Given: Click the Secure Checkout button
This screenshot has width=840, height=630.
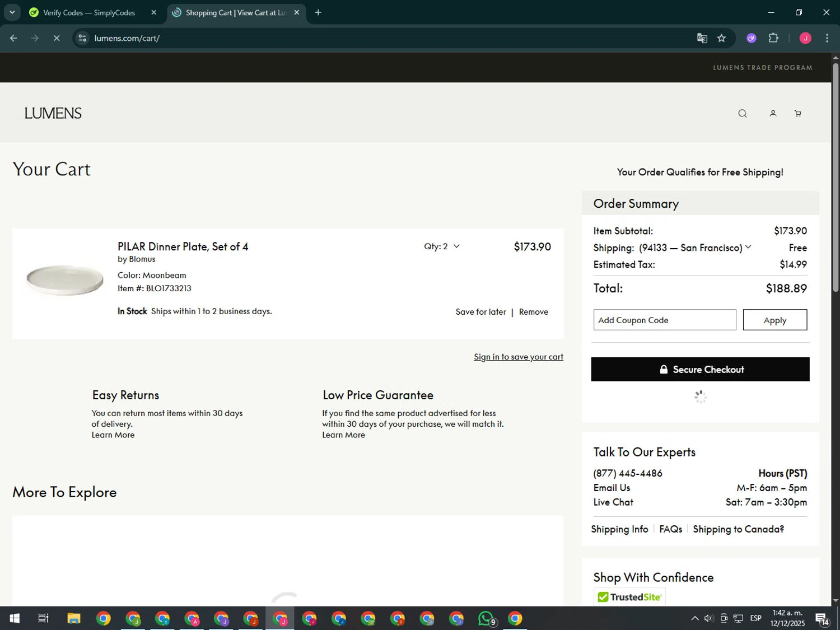Looking at the screenshot, I should (x=700, y=370).
